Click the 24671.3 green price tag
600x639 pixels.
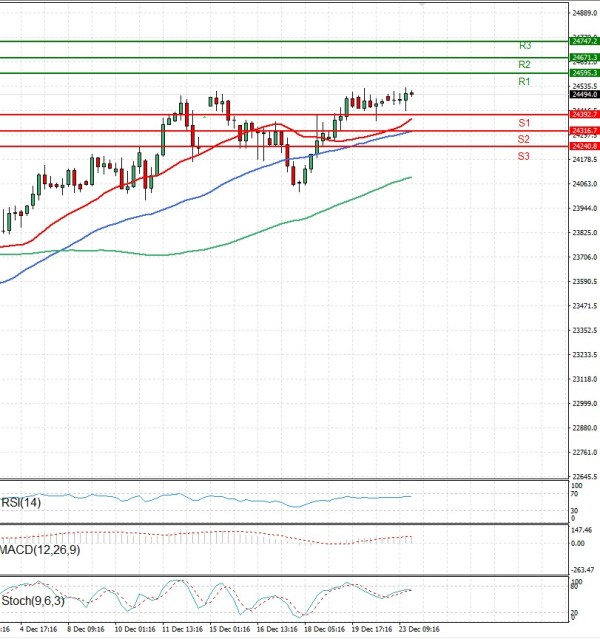click(x=584, y=58)
